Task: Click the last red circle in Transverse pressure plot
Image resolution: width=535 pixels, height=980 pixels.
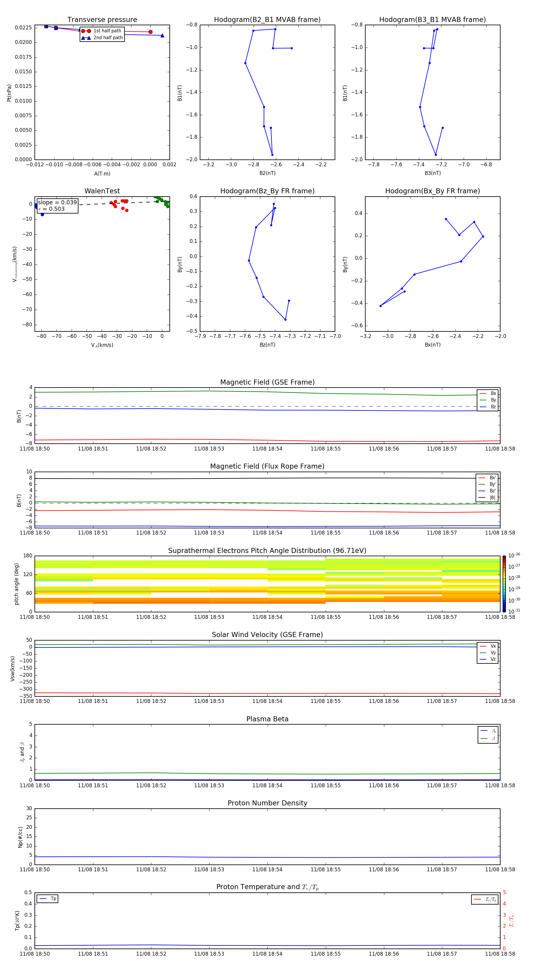Action: point(150,32)
